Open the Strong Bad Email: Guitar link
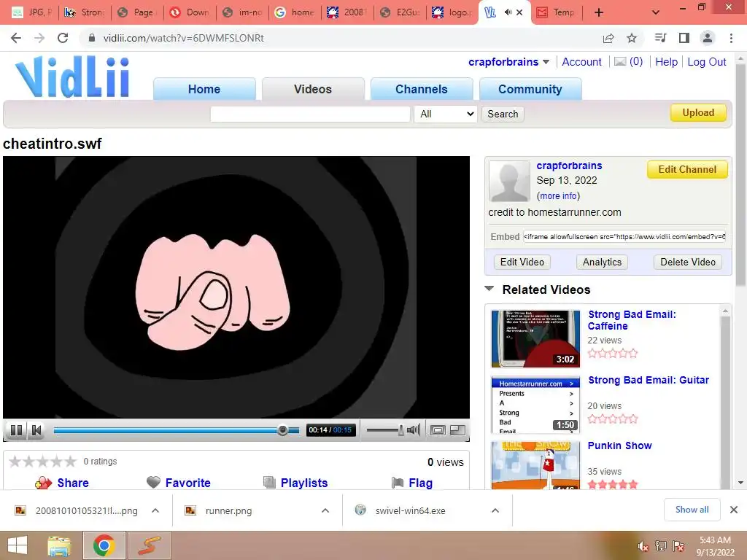The width and height of the screenshot is (747, 560). tap(649, 380)
